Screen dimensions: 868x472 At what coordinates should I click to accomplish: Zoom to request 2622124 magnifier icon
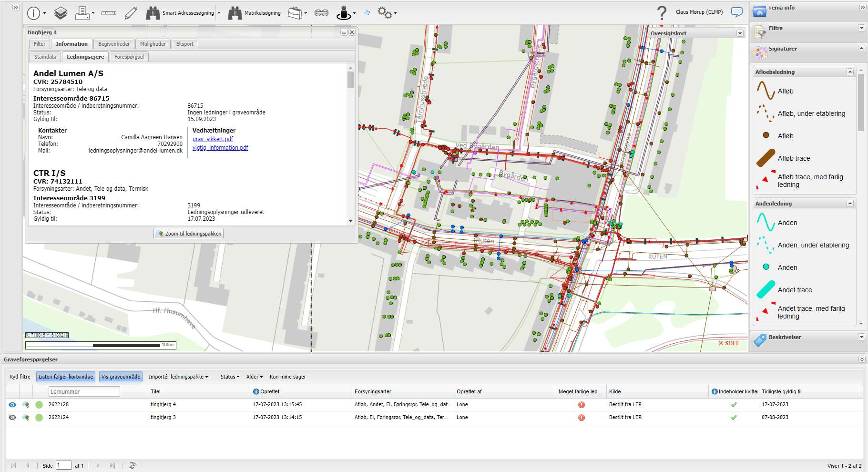(x=26, y=417)
